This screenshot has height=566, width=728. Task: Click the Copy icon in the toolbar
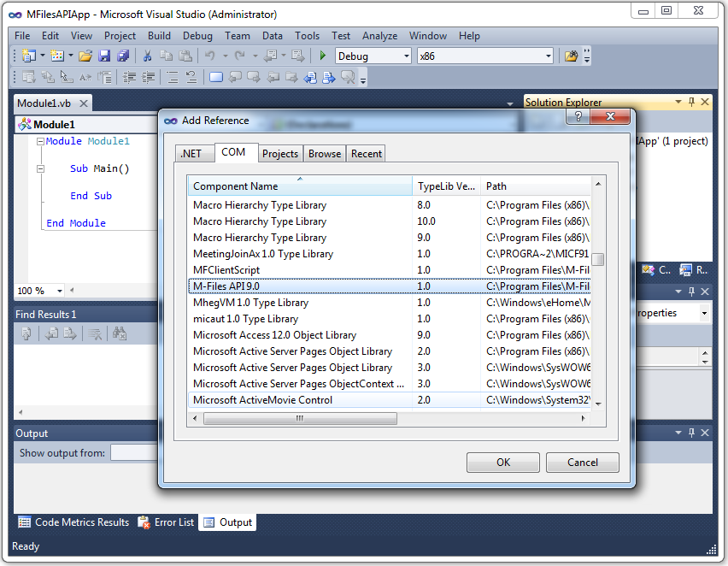166,56
